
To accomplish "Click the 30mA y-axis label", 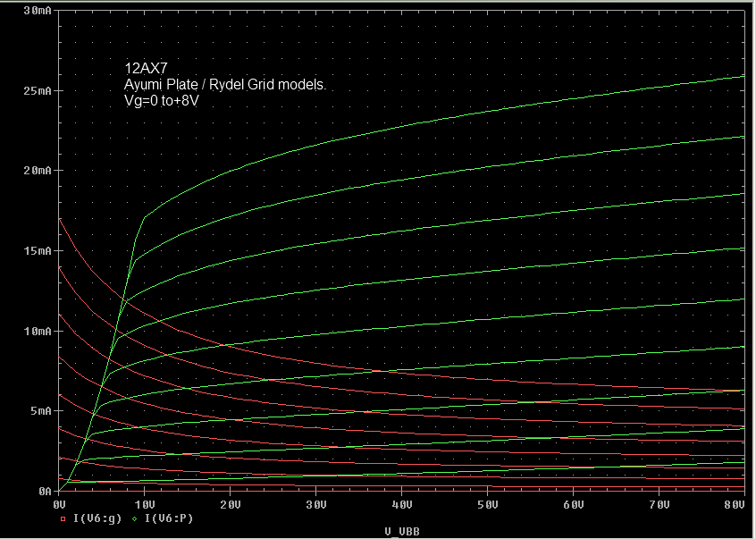I will 38,11.
